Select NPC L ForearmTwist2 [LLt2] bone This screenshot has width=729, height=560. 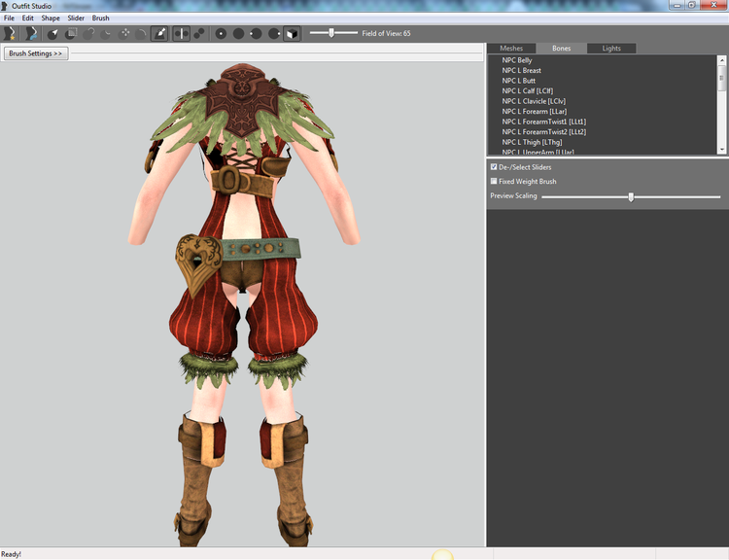(544, 132)
